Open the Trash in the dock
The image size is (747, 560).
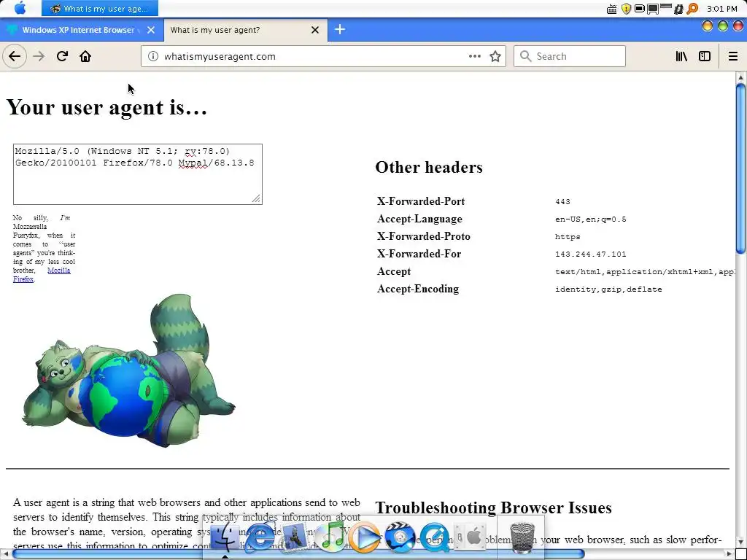522,537
